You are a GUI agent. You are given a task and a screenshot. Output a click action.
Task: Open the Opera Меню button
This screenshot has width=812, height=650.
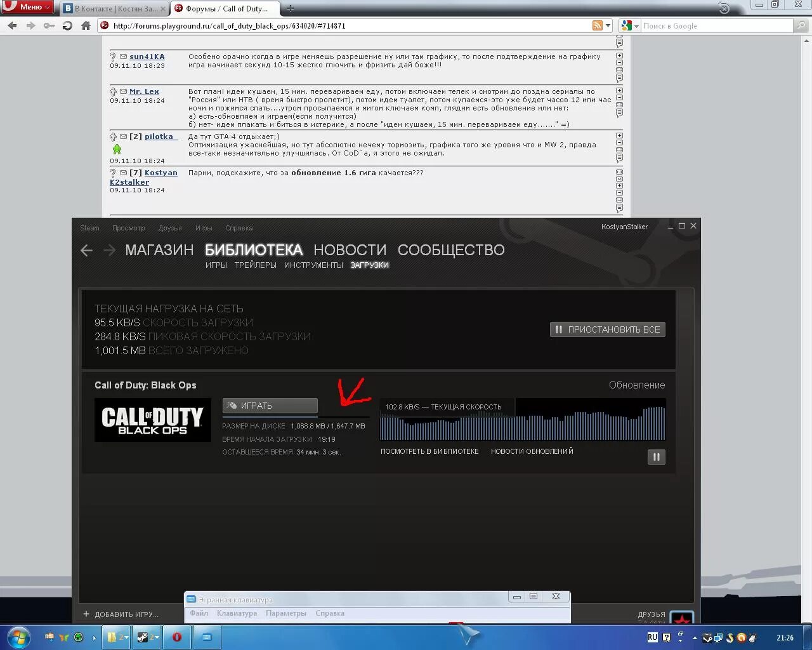coord(27,7)
